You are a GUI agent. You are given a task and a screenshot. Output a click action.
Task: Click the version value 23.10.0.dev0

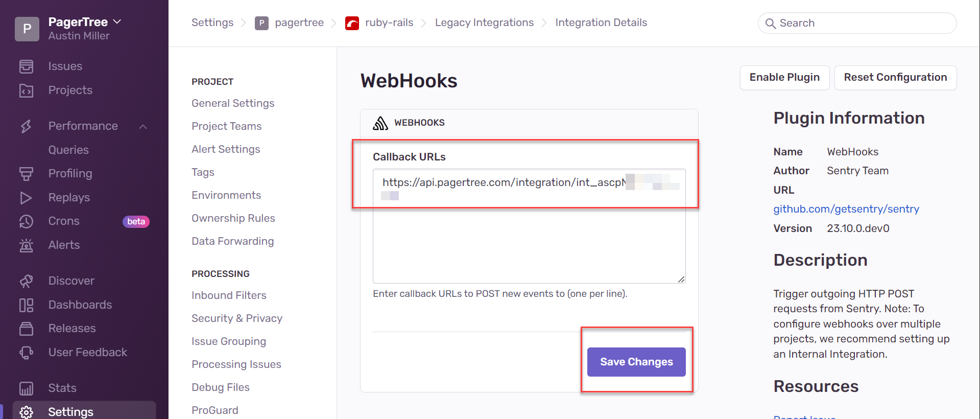point(858,228)
